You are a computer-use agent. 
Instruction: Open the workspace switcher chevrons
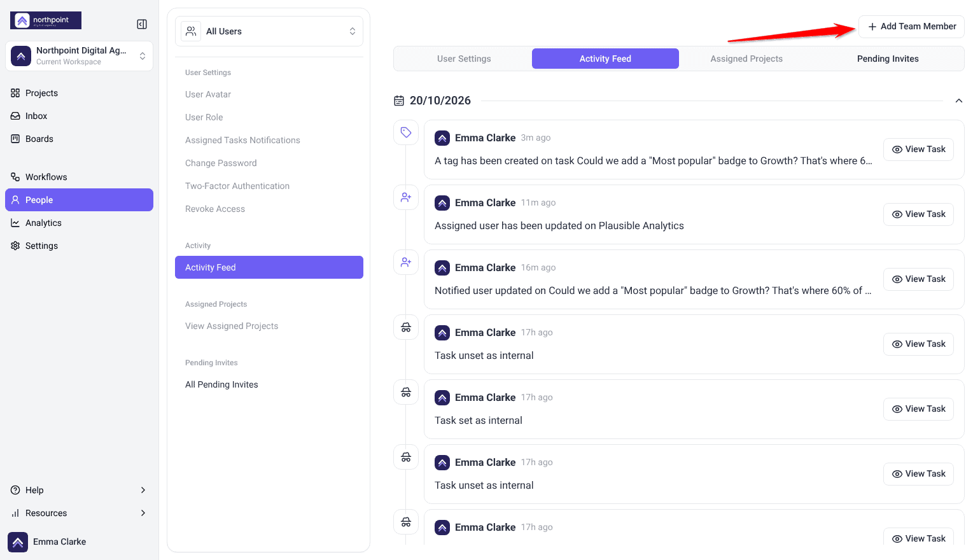point(143,56)
